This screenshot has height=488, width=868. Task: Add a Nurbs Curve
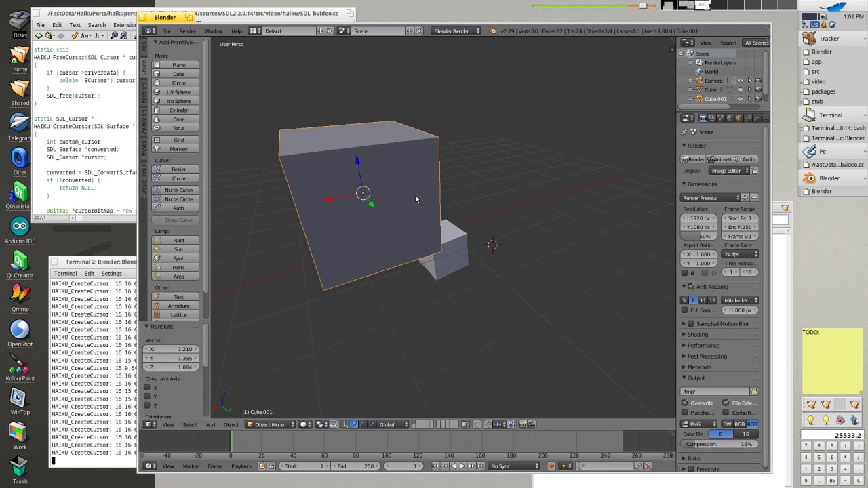(x=176, y=190)
